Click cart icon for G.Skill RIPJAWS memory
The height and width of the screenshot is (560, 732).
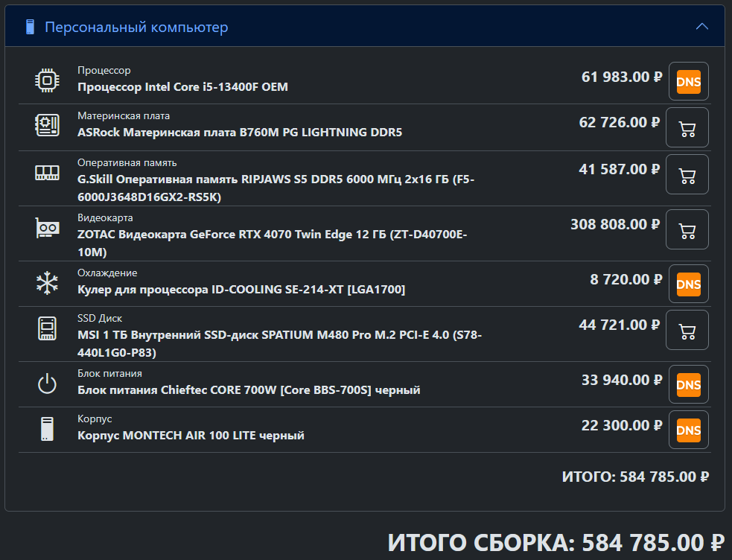point(687,174)
